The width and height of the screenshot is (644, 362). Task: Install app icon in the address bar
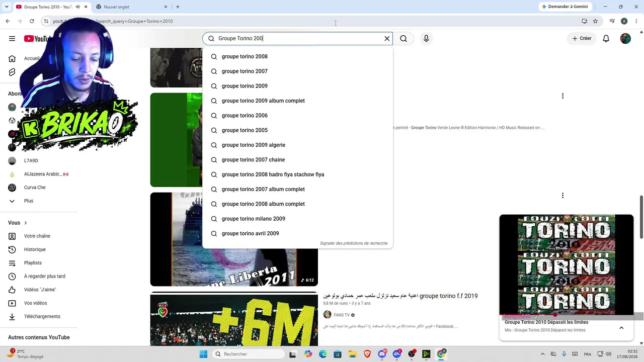[584, 21]
